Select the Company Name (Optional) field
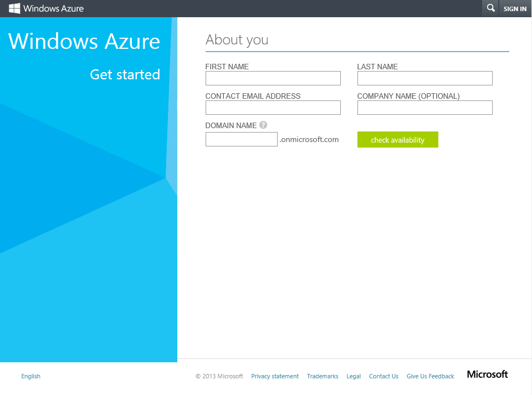Viewport: 532px width, 395px height. click(424, 108)
